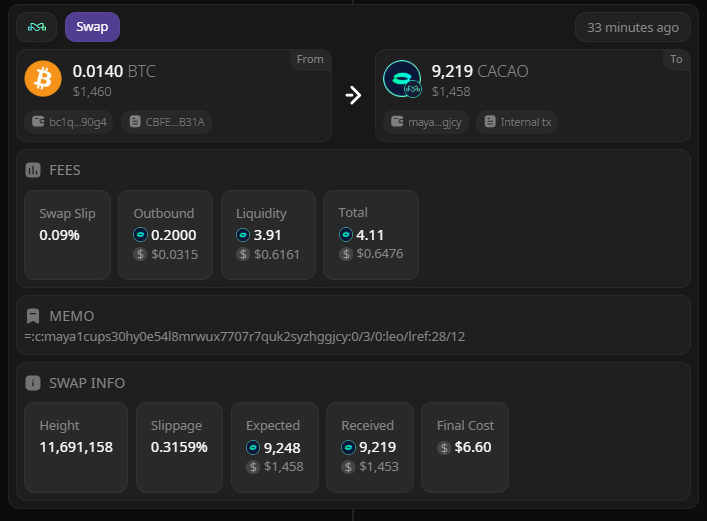This screenshot has width=707, height=521.
Task: Open the CBFE...B31A transaction hash
Action: pos(167,122)
